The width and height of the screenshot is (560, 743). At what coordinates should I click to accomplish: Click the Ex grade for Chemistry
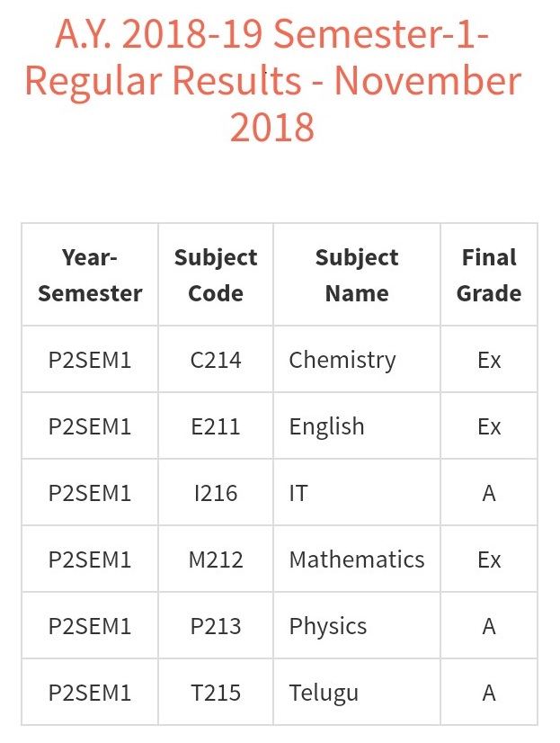point(489,360)
